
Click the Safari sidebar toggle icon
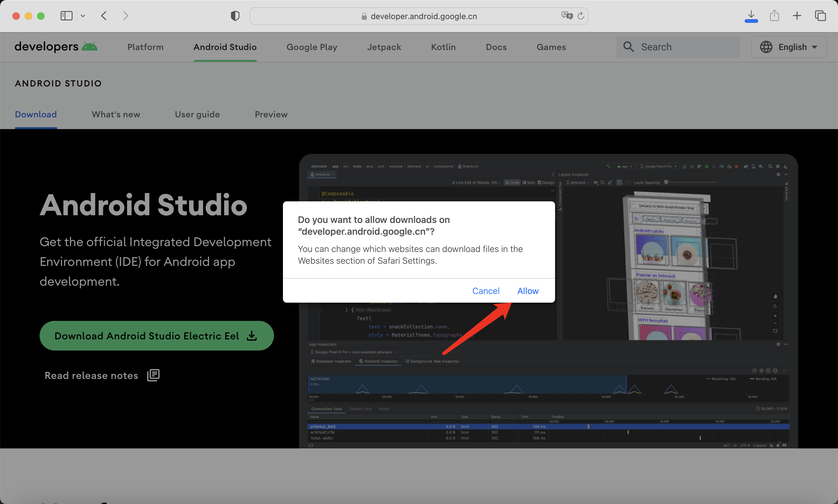pyautogui.click(x=66, y=16)
